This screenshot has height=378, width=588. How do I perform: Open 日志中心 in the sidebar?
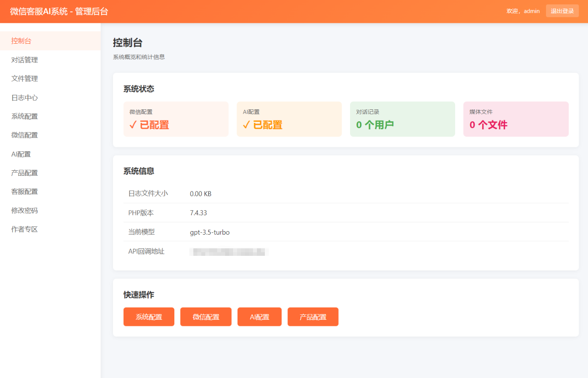tap(24, 97)
